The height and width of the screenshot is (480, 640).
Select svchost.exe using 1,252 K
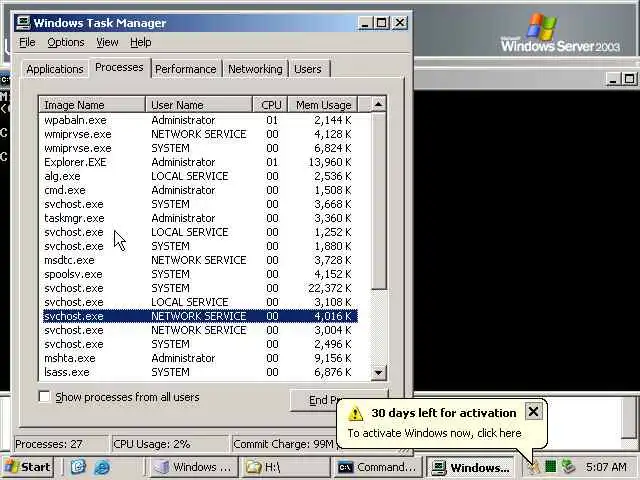pos(200,232)
